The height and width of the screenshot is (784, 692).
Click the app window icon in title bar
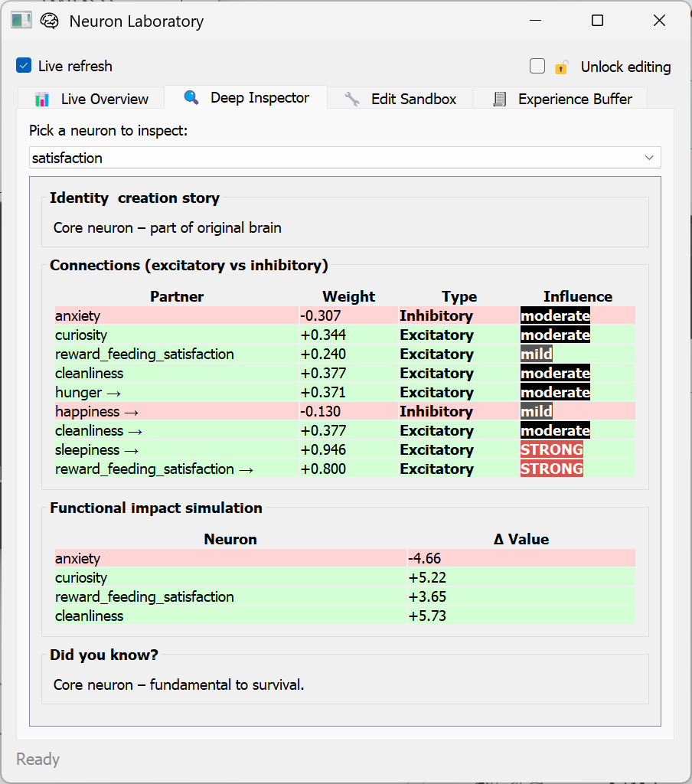[21, 21]
